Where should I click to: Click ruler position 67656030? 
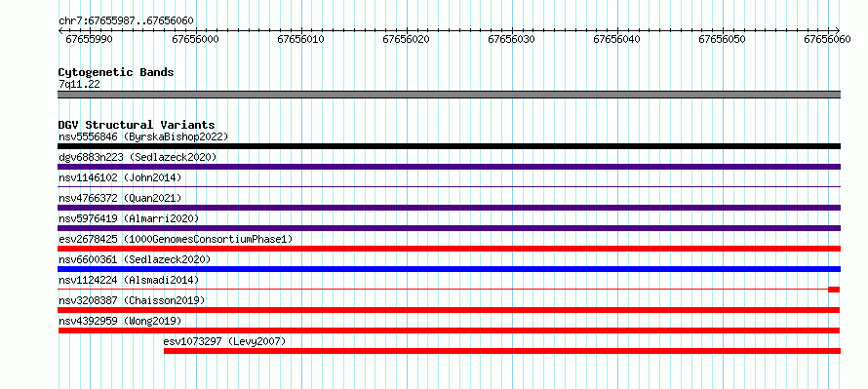(511, 39)
